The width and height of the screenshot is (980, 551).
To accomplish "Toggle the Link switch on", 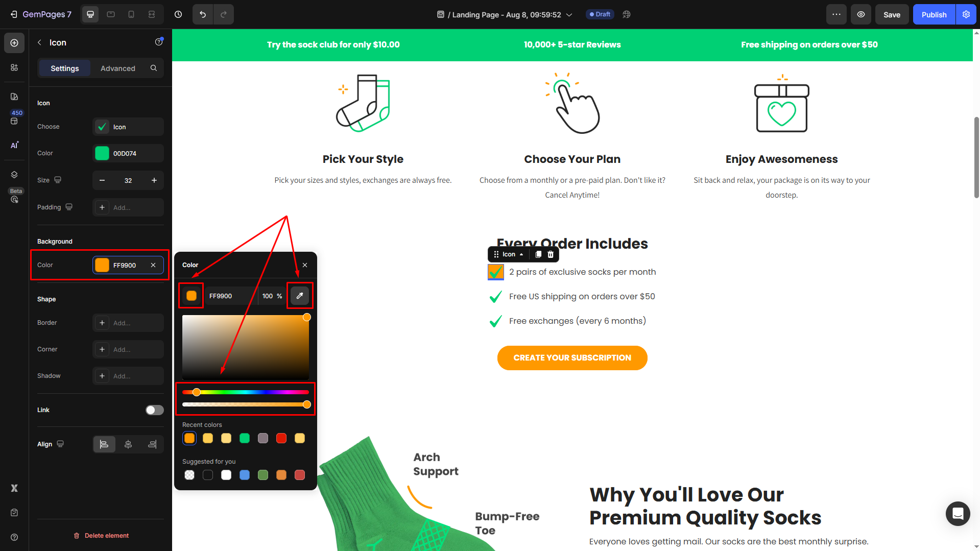I will tap(154, 410).
